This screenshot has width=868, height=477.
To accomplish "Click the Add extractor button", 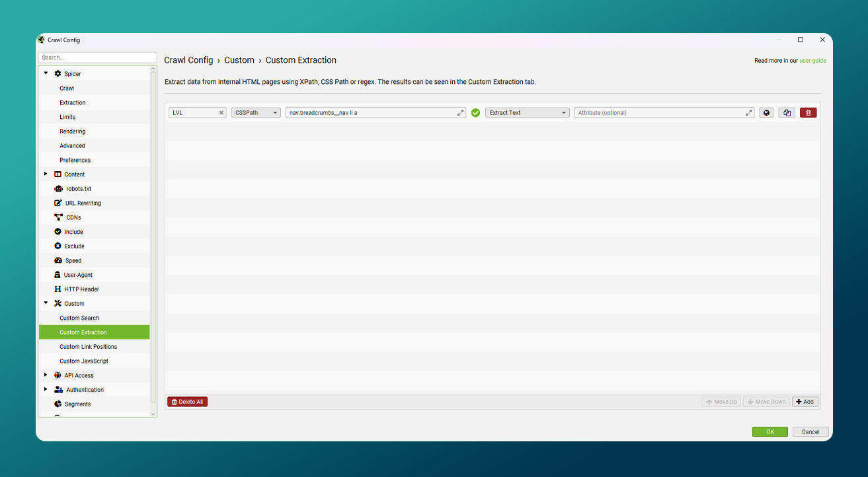I will (x=805, y=402).
